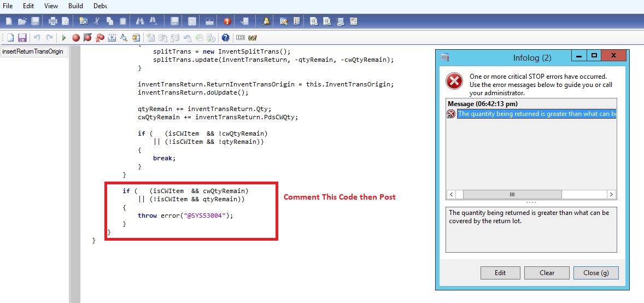Click the Infolog horizontal scrollbar thumb
The width and height of the screenshot is (644, 303).
pyautogui.click(x=512, y=194)
